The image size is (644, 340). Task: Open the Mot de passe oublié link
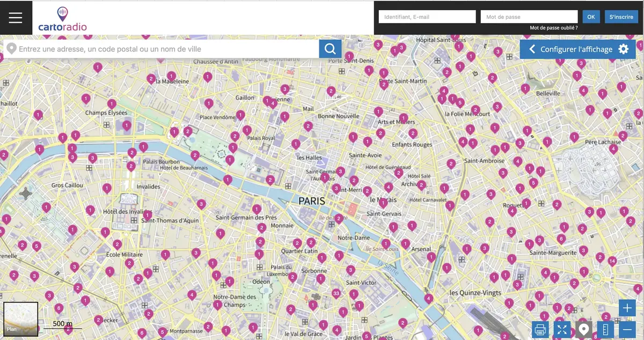553,27
